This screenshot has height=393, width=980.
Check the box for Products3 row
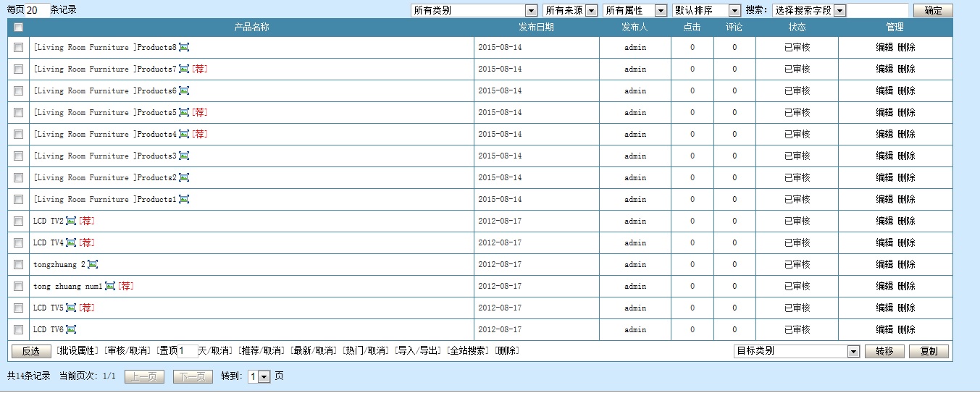[x=18, y=156]
